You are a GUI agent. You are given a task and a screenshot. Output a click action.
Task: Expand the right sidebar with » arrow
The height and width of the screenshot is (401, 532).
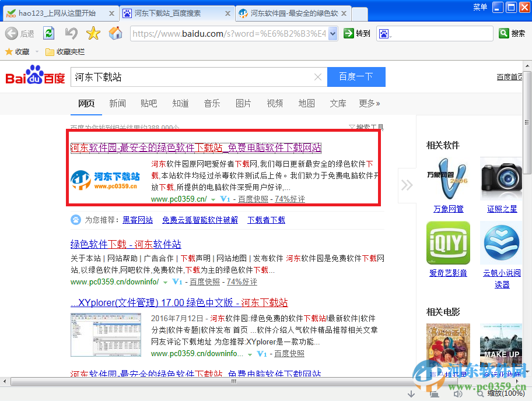tap(407, 185)
